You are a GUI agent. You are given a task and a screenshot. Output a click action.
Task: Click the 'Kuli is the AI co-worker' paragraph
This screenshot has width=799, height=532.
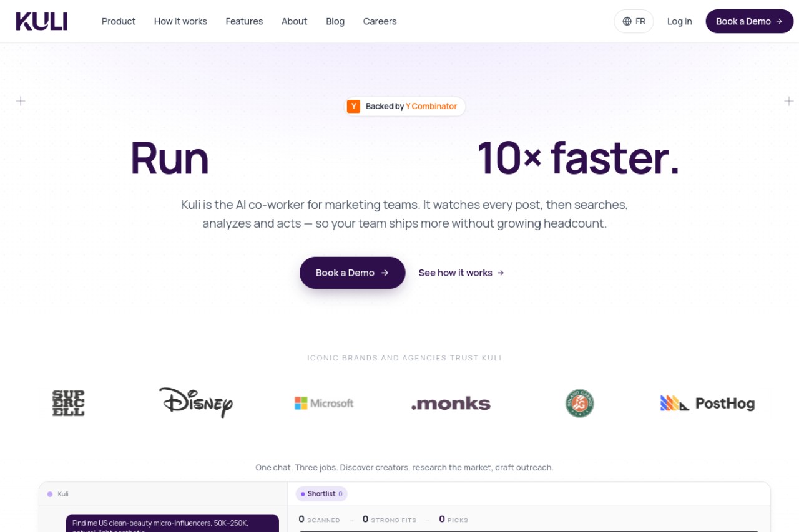[x=404, y=214]
